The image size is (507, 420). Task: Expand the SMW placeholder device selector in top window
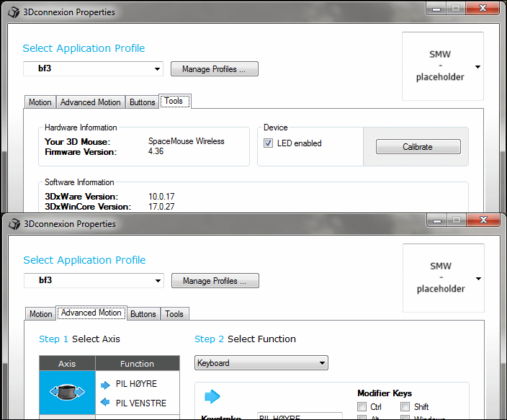443,66
